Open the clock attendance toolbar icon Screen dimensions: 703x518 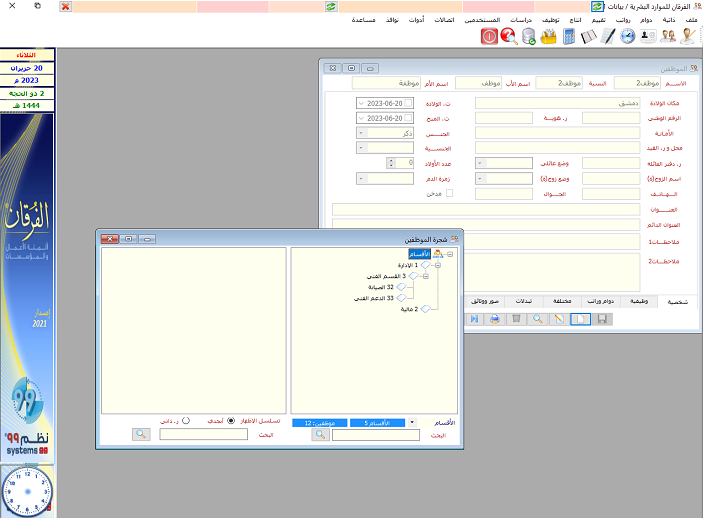click(628, 36)
